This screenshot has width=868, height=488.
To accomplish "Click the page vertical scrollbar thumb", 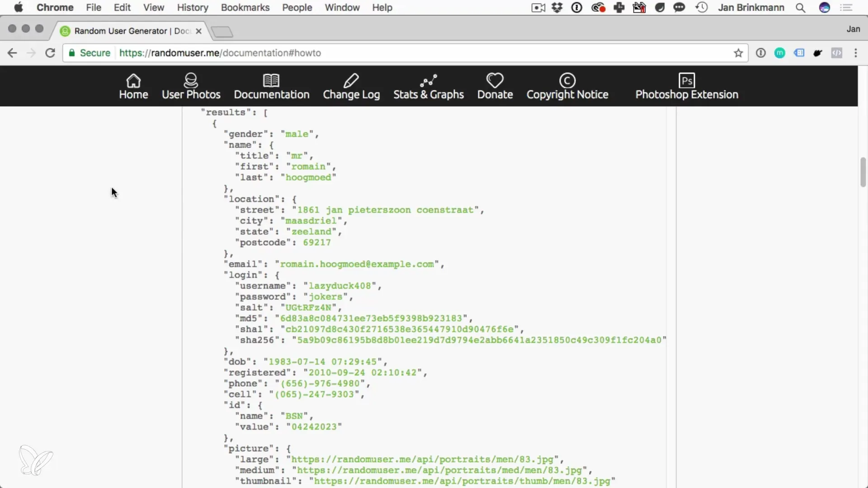I will pos(863,172).
